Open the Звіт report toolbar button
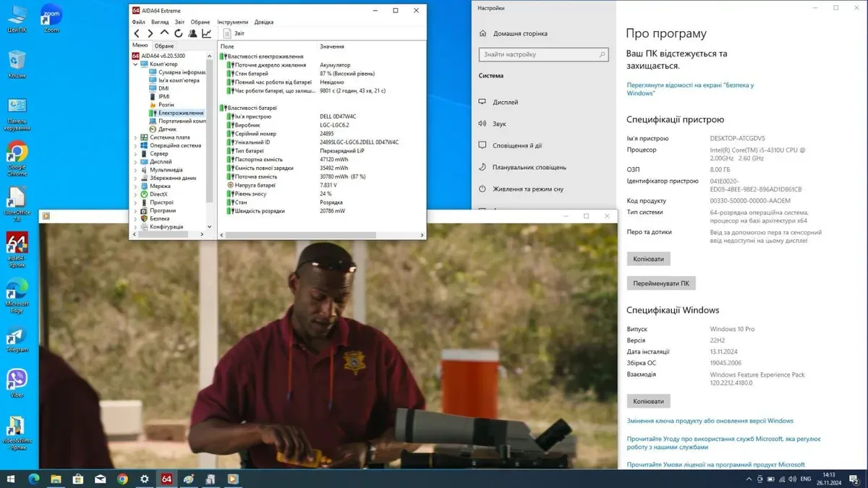Image resolution: width=868 pixels, height=488 pixels. click(234, 33)
